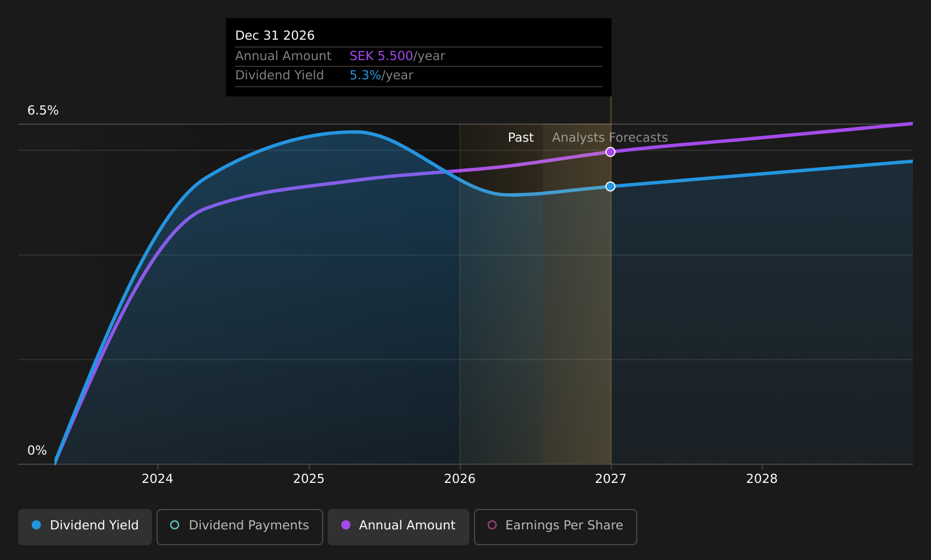Enable the Earnings Per Share series
Image resolution: width=931 pixels, height=560 pixels.
click(556, 527)
